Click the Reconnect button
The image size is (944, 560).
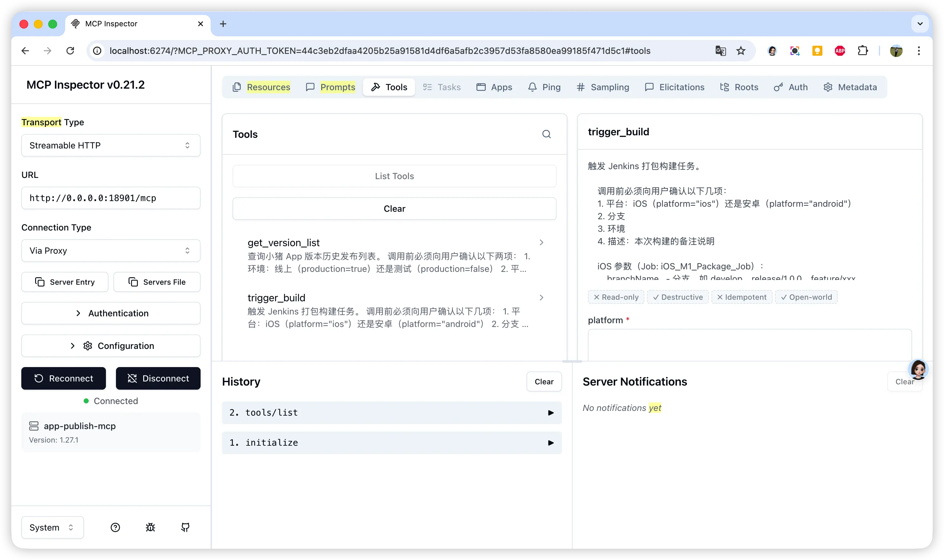tap(63, 378)
